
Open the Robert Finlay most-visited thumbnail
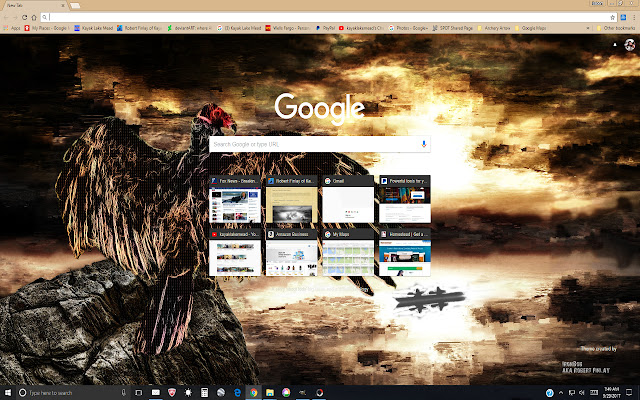coord(291,199)
